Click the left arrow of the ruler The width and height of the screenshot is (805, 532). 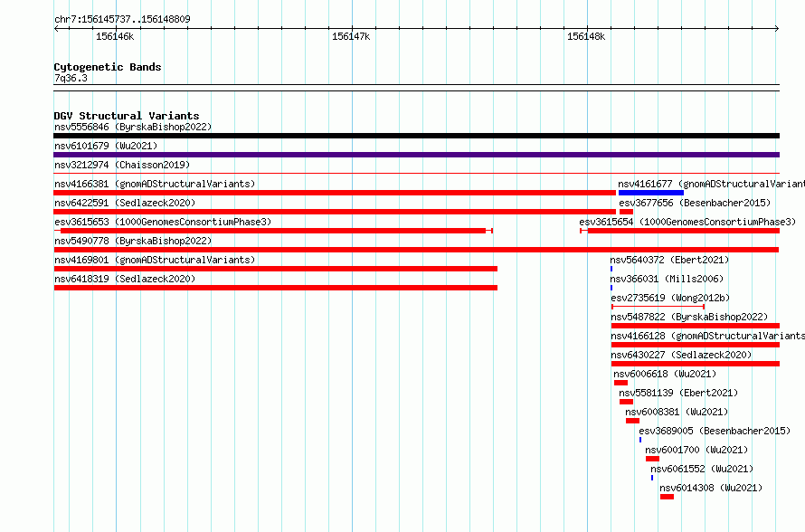56,29
